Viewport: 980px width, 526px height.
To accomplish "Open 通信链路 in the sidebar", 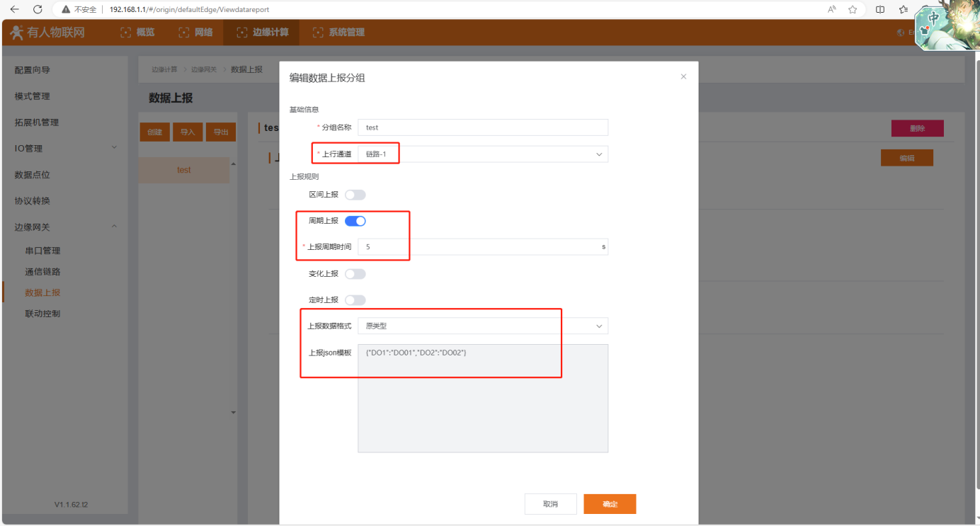I will 42,272.
